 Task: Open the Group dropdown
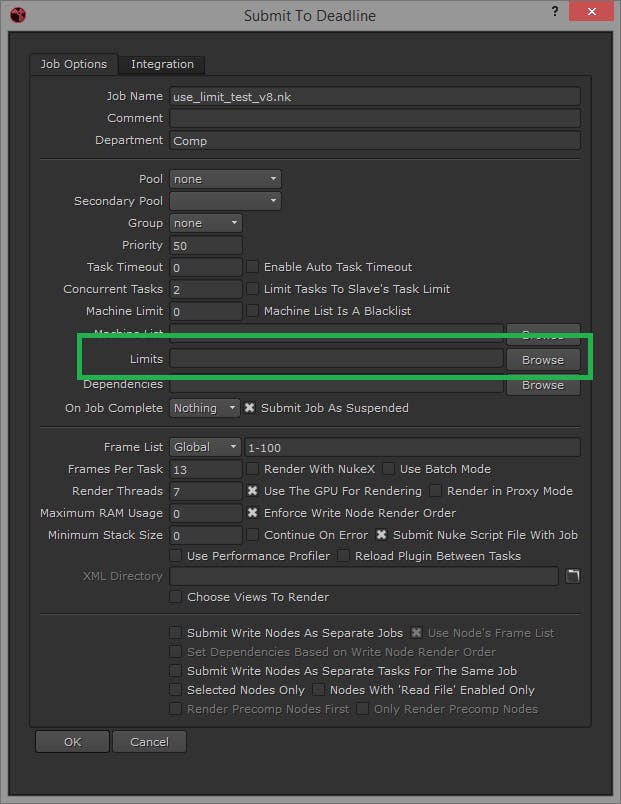(206, 223)
